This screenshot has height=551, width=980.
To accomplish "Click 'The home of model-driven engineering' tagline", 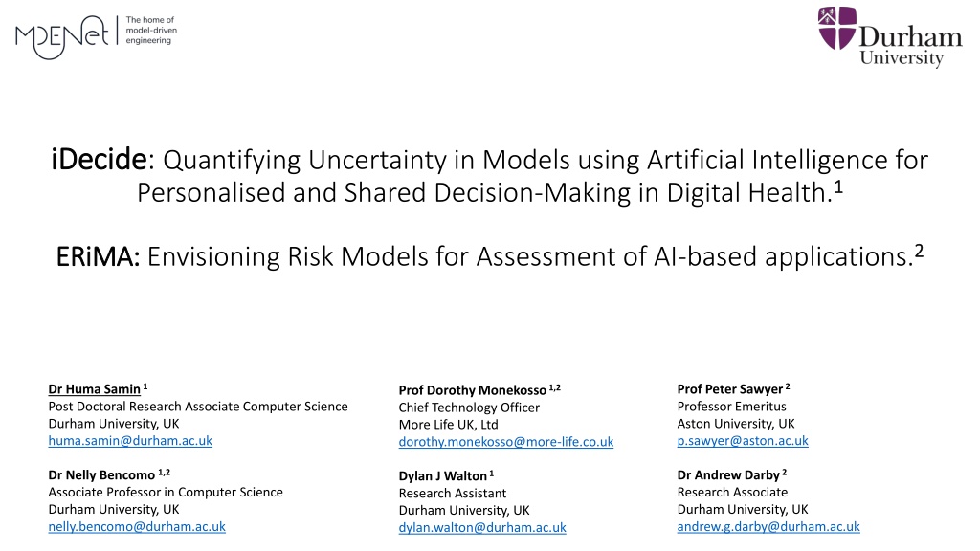I will pyautogui.click(x=151, y=30).
